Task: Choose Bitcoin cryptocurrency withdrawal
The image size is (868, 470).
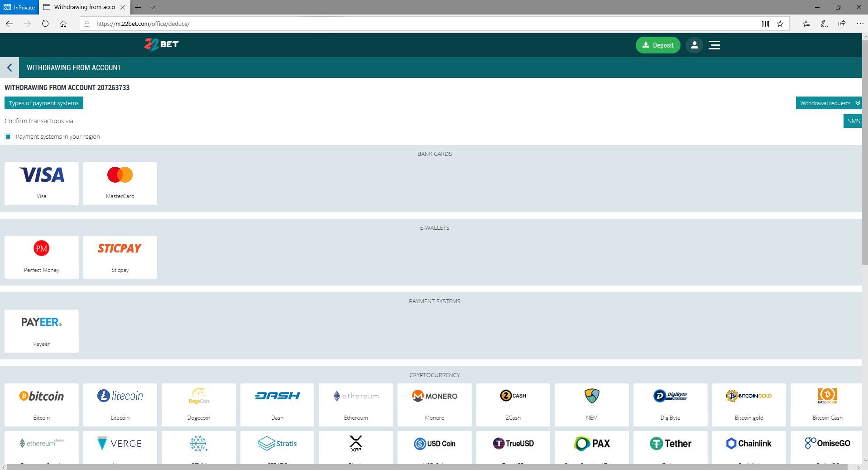Action: (x=41, y=405)
